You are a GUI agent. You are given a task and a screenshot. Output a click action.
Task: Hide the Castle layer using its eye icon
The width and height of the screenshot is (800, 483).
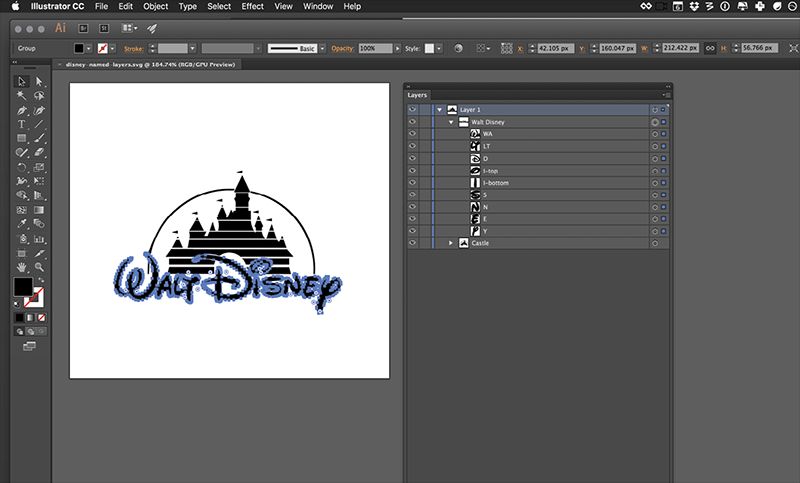pyautogui.click(x=412, y=243)
